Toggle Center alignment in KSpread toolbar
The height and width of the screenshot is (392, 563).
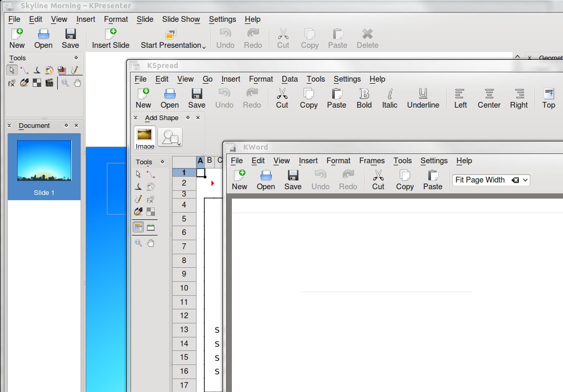click(489, 98)
